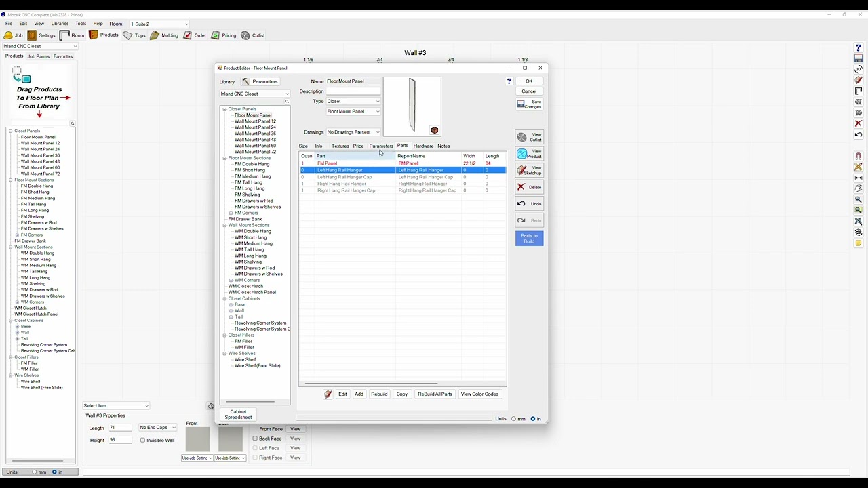The image size is (868, 488).
Task: Open the Type Closet dropdown
Action: [x=353, y=101]
